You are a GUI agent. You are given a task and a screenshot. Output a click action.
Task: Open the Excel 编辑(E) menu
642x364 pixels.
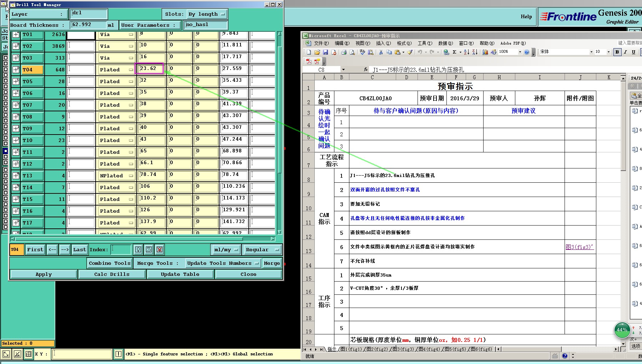[342, 43]
